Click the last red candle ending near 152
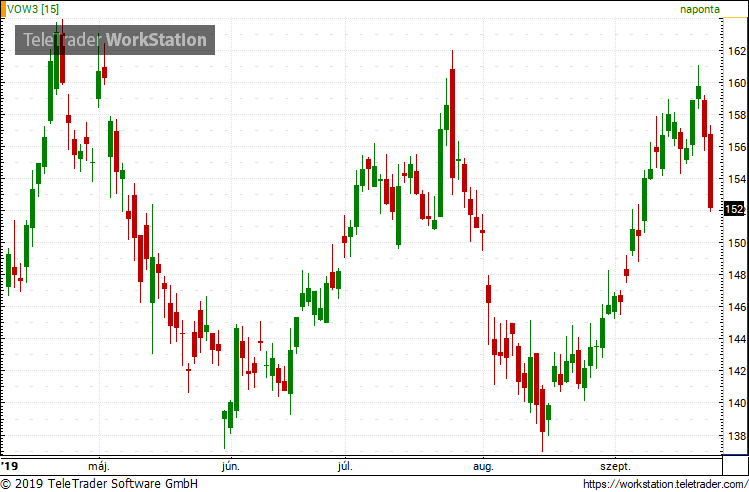Image resolution: width=749 pixels, height=492 pixels. click(x=710, y=171)
